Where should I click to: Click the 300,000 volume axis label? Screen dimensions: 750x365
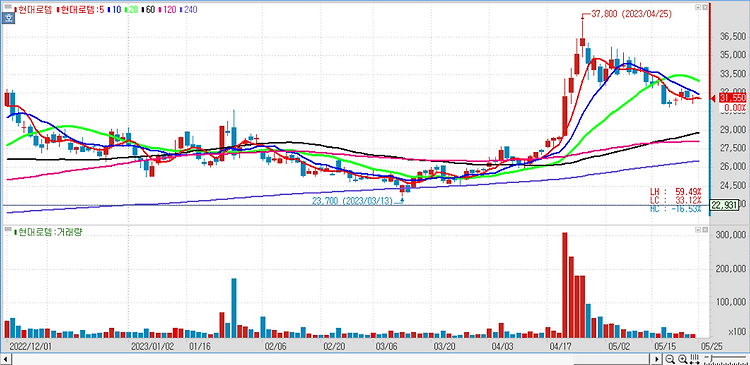(x=731, y=235)
